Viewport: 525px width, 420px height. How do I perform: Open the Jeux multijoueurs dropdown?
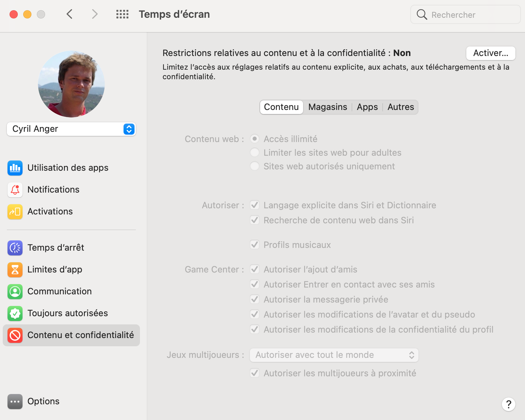coord(334,355)
